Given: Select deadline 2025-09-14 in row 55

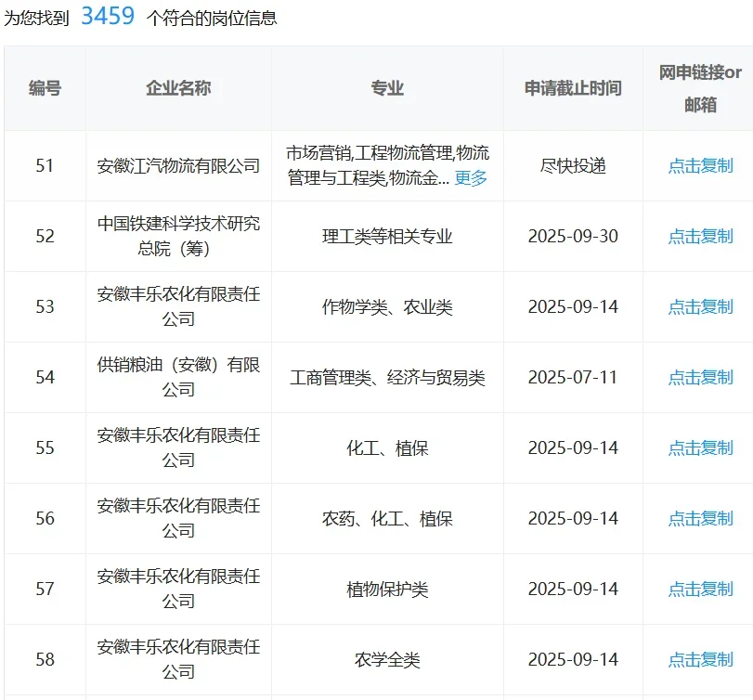Looking at the screenshot, I should 573,447.
